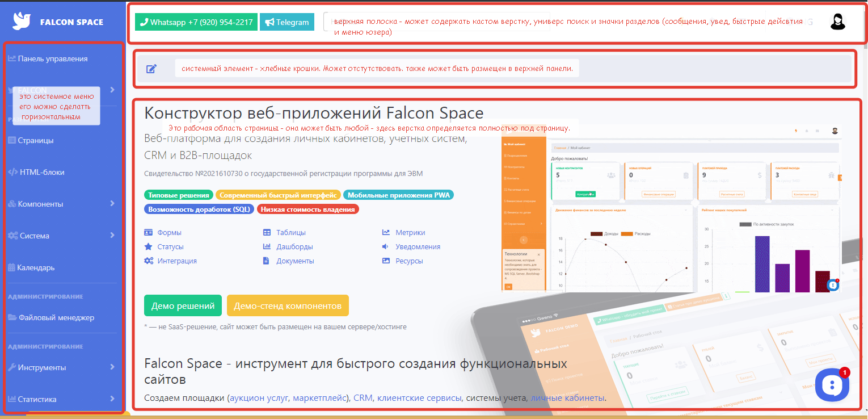The width and height of the screenshot is (868, 419).
Task: Click the Статусы star icon
Action: (x=149, y=246)
